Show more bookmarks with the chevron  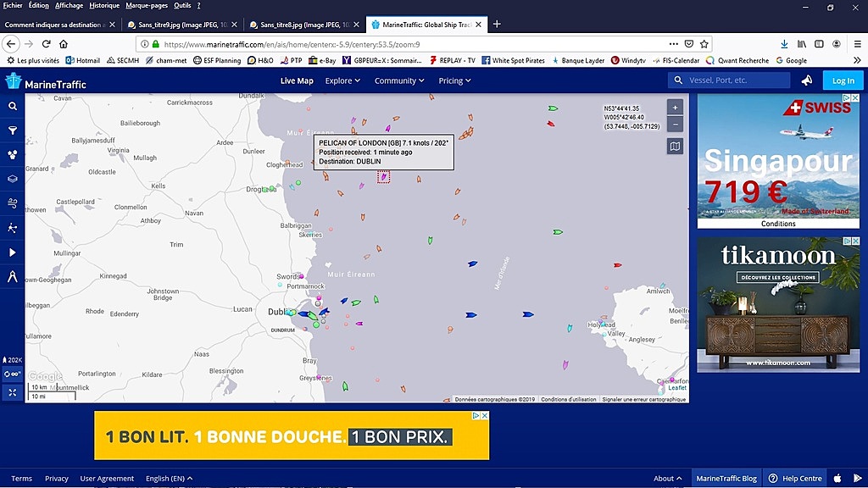(x=858, y=60)
